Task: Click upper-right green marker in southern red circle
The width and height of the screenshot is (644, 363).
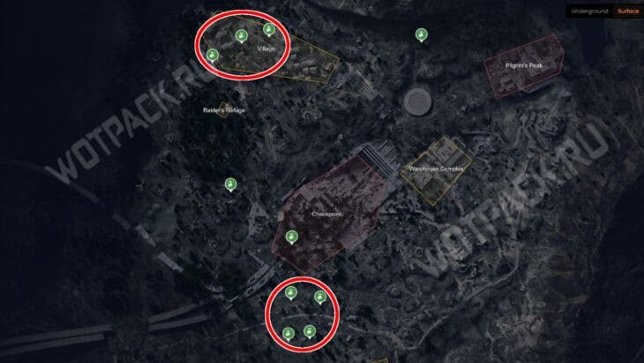Action: pos(320,298)
